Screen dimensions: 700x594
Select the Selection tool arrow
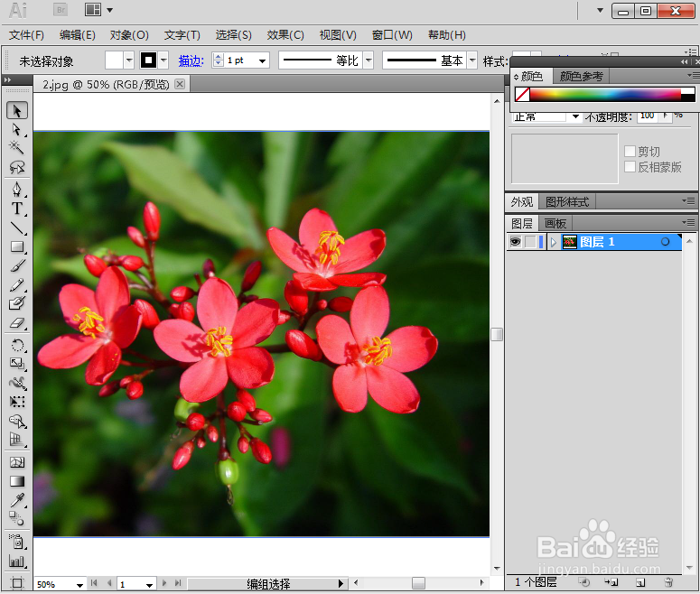(x=17, y=110)
